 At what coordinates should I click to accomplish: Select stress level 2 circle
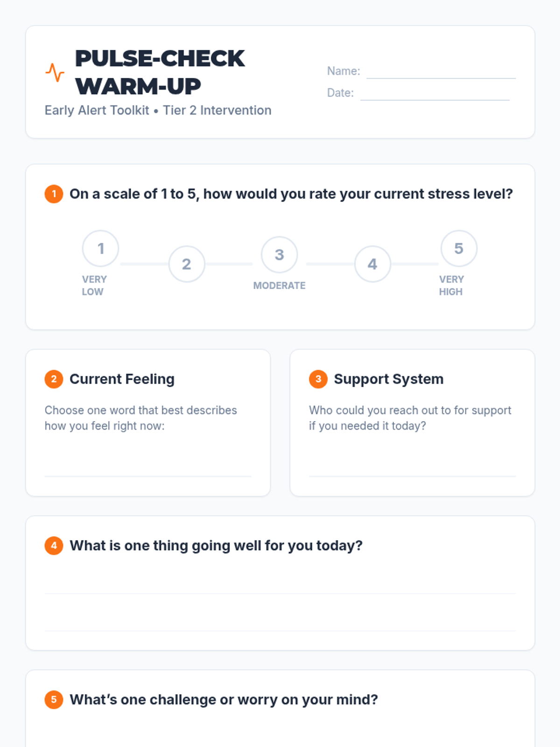[x=187, y=264]
